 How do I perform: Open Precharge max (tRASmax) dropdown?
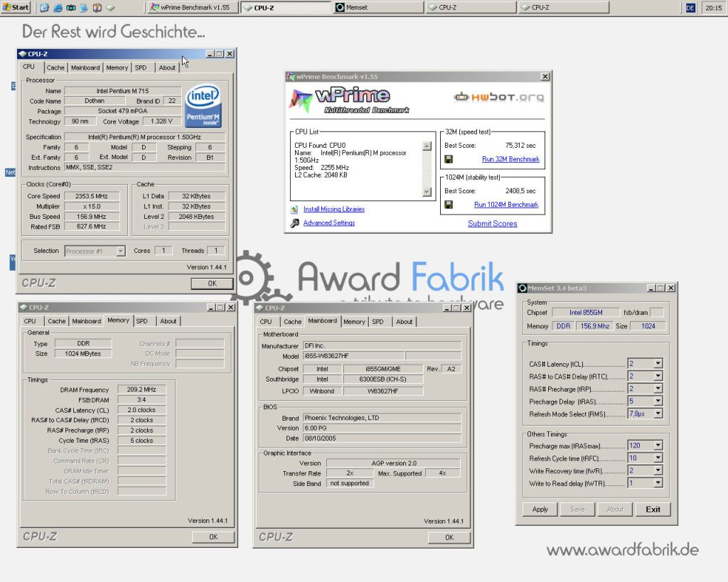658,446
